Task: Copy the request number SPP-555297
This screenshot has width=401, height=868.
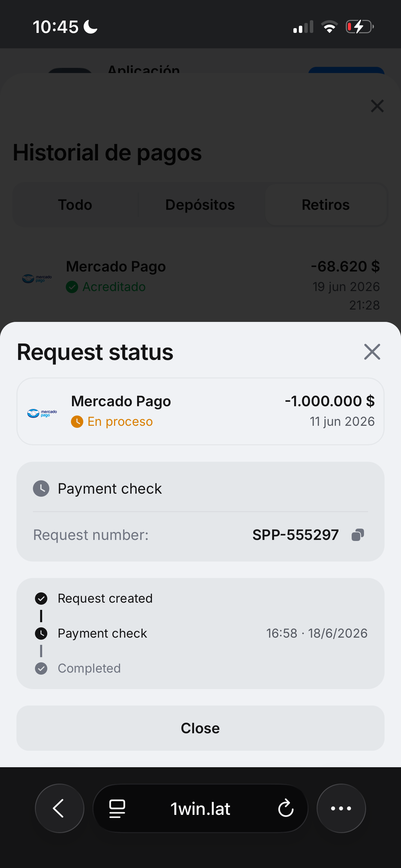Action: (357, 535)
